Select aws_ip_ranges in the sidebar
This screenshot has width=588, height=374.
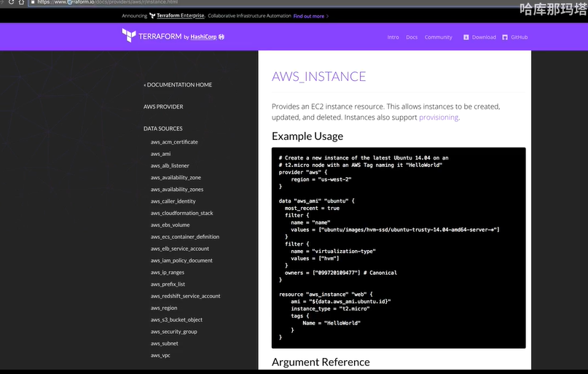[x=168, y=273]
